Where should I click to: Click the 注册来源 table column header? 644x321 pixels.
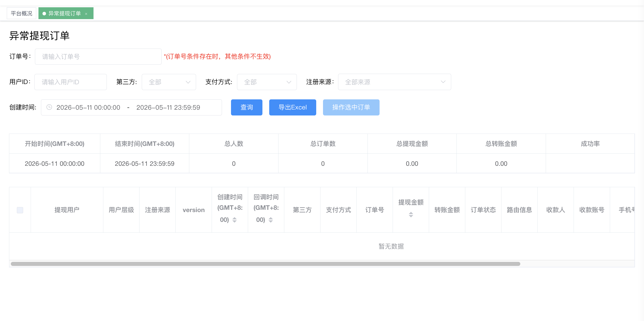point(157,210)
